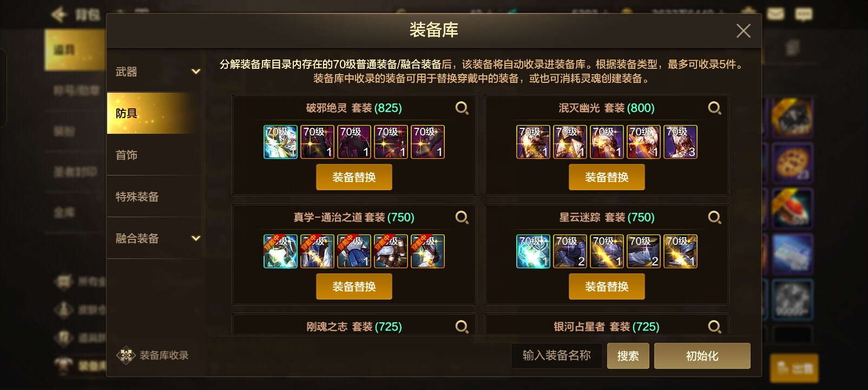The image size is (868, 390).
Task: Open 装备库收录 icon at bottom left
Action: 126,355
